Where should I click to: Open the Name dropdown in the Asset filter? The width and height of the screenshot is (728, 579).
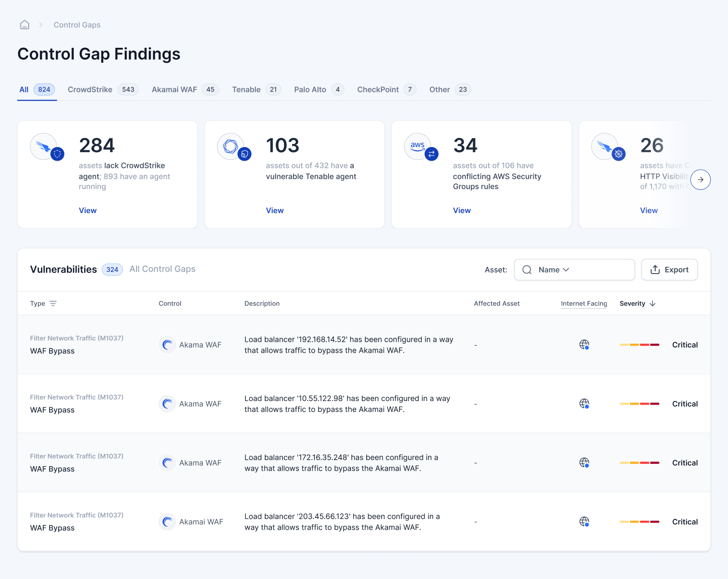pyautogui.click(x=554, y=270)
